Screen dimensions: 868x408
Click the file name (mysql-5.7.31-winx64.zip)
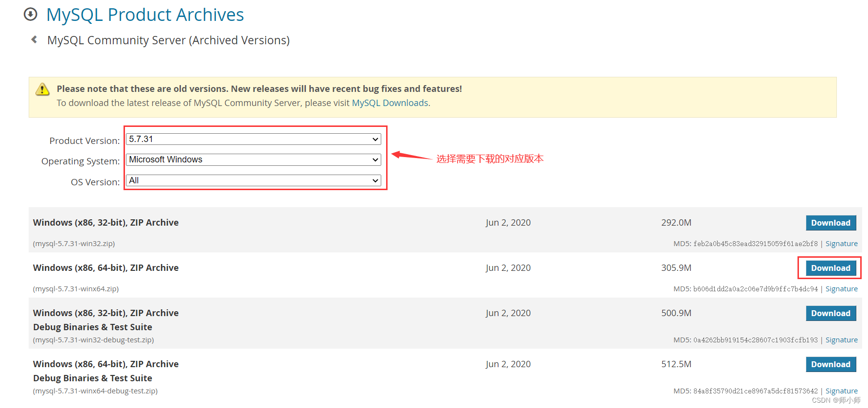[76, 289]
